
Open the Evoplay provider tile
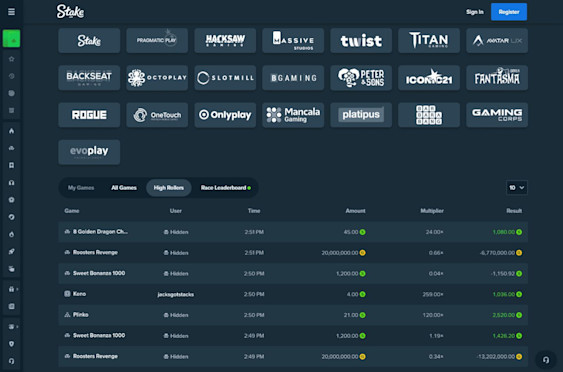point(89,152)
